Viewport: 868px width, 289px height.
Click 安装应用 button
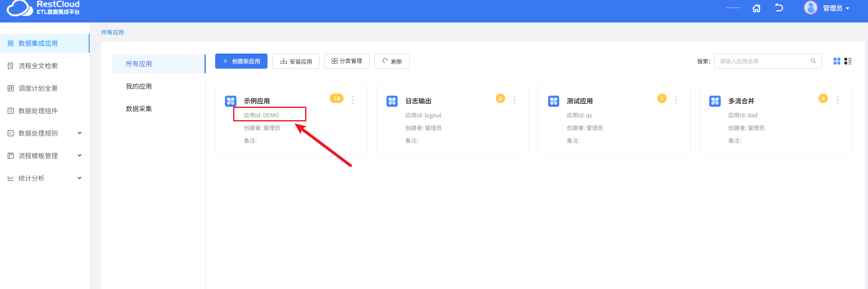click(x=296, y=61)
